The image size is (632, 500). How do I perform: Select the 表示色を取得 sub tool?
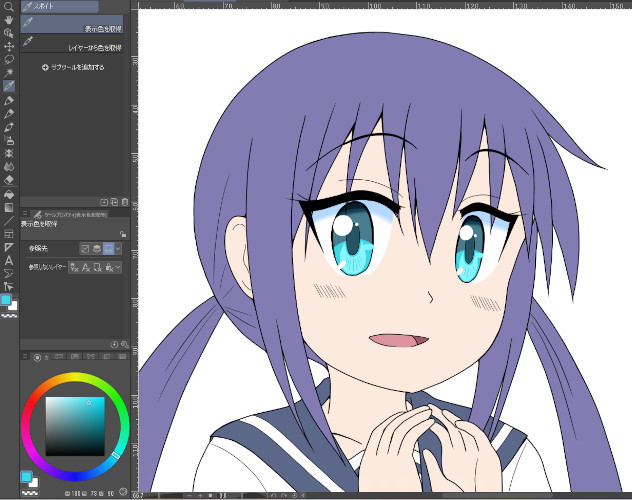(72, 24)
